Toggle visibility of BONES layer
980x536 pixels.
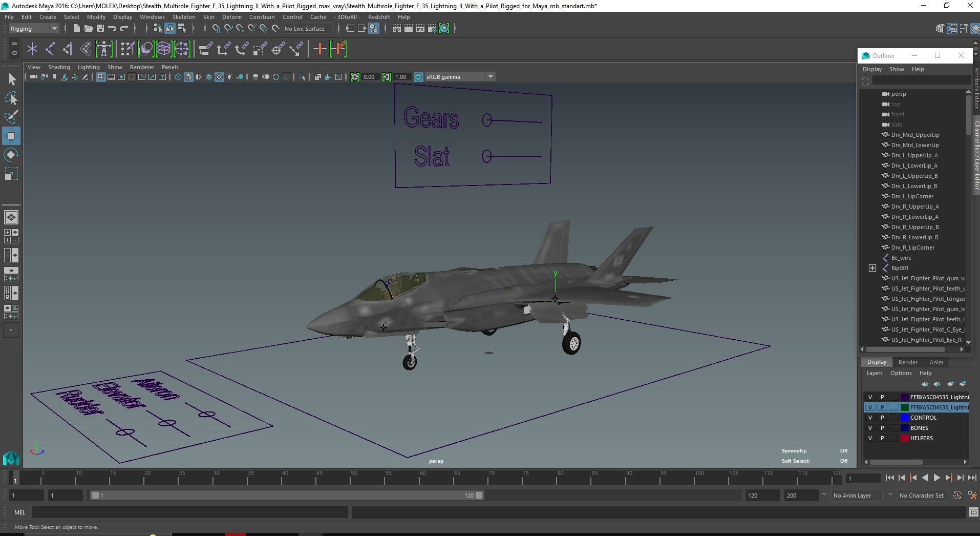click(870, 428)
